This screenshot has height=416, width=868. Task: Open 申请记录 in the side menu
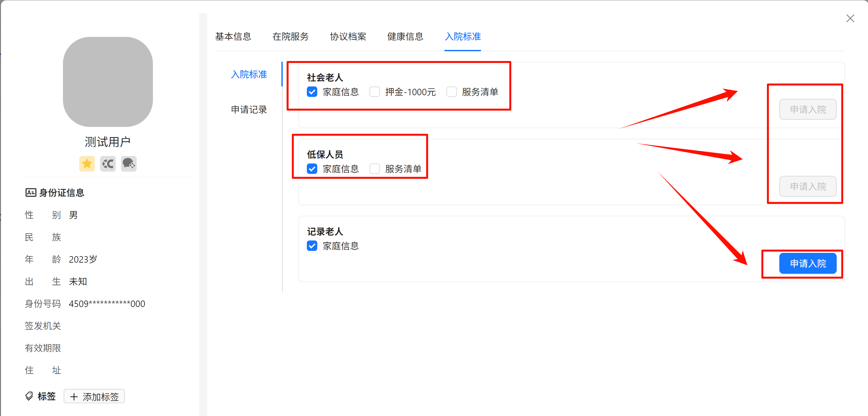tap(249, 110)
